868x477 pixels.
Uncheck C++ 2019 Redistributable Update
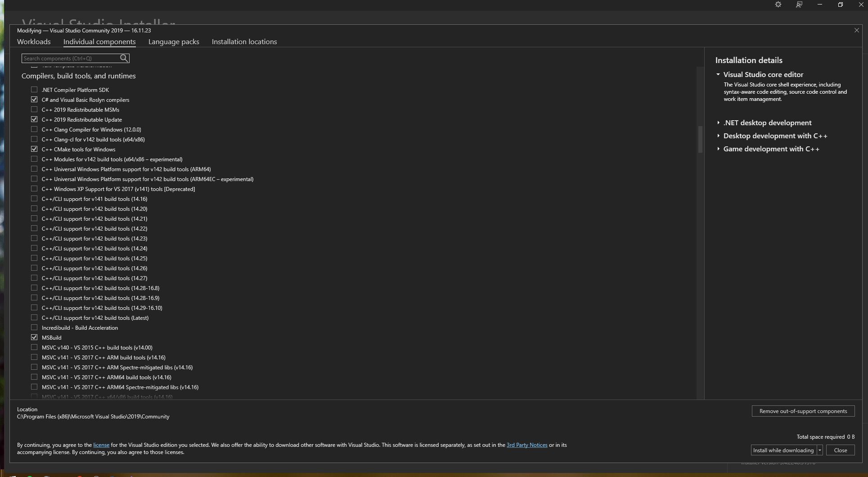tap(34, 119)
